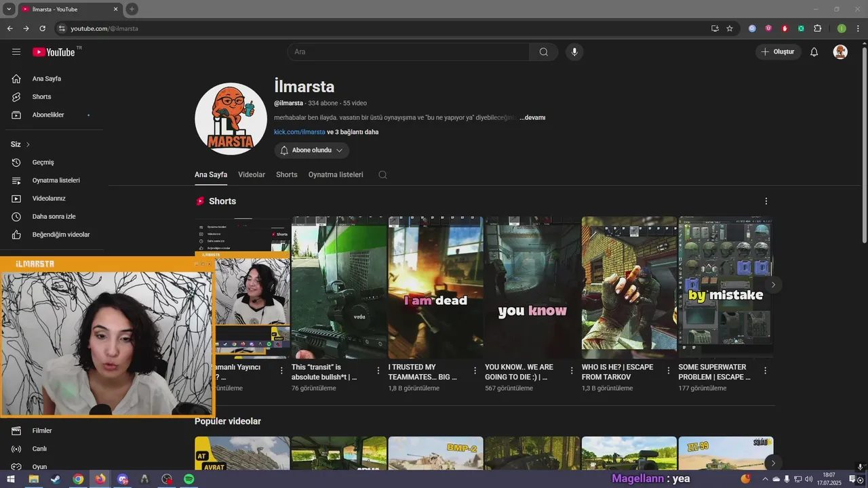This screenshot has height=488, width=868.
Task: Click the search magnifier button
Action: [544, 52]
